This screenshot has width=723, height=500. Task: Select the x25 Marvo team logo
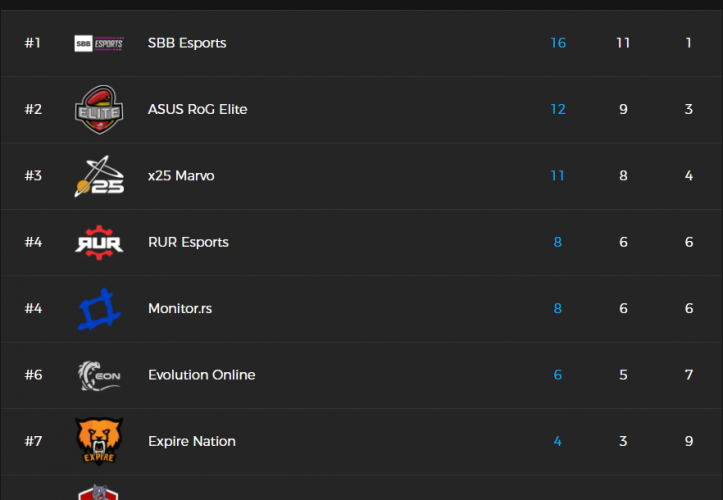99,176
